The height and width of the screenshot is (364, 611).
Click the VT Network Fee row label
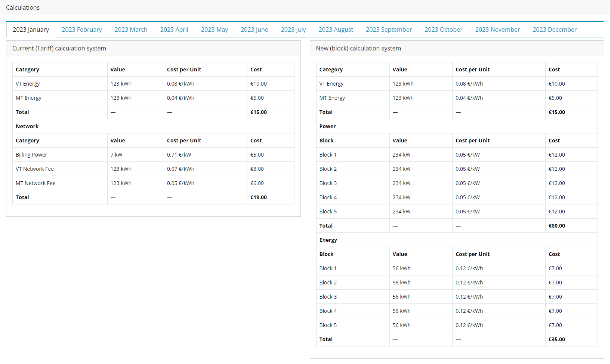click(x=35, y=169)
